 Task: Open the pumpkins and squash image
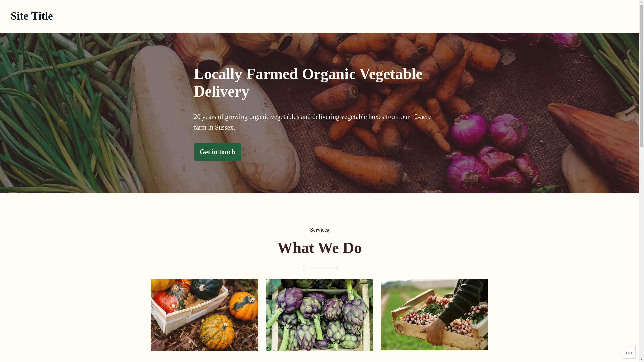click(204, 315)
